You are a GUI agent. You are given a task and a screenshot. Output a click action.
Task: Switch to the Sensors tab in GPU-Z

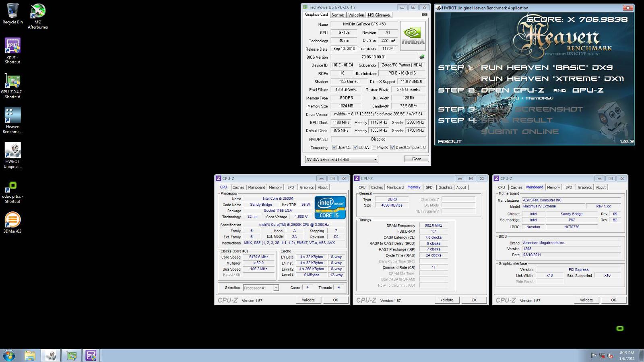tap(338, 15)
